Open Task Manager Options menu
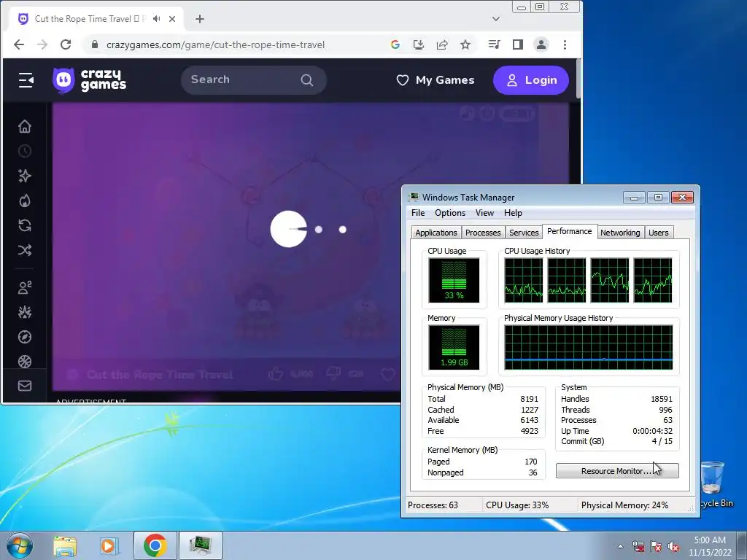The height and width of the screenshot is (560, 747). tap(449, 213)
